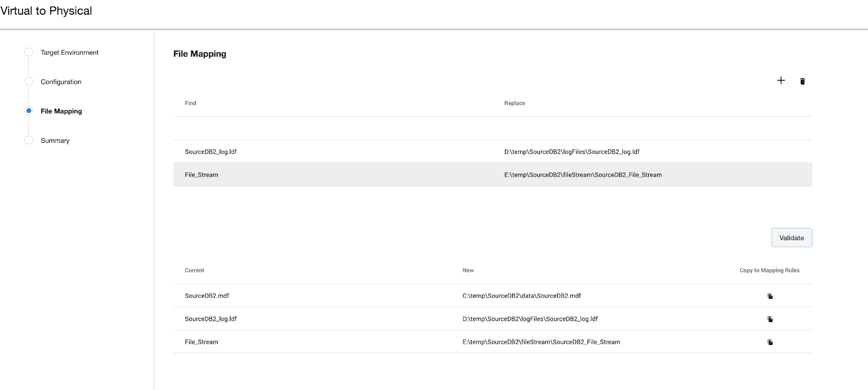This screenshot has width=868, height=390.
Task: Click the trash icon to delete mapping
Action: point(802,81)
